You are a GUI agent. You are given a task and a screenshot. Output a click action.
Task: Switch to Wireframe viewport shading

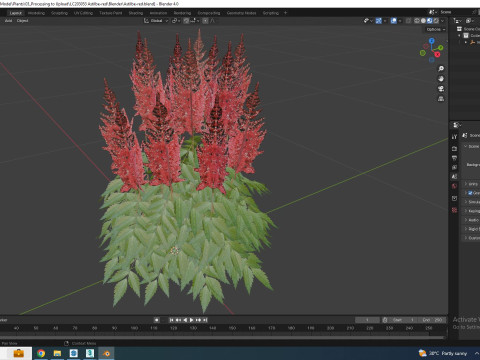click(x=417, y=21)
